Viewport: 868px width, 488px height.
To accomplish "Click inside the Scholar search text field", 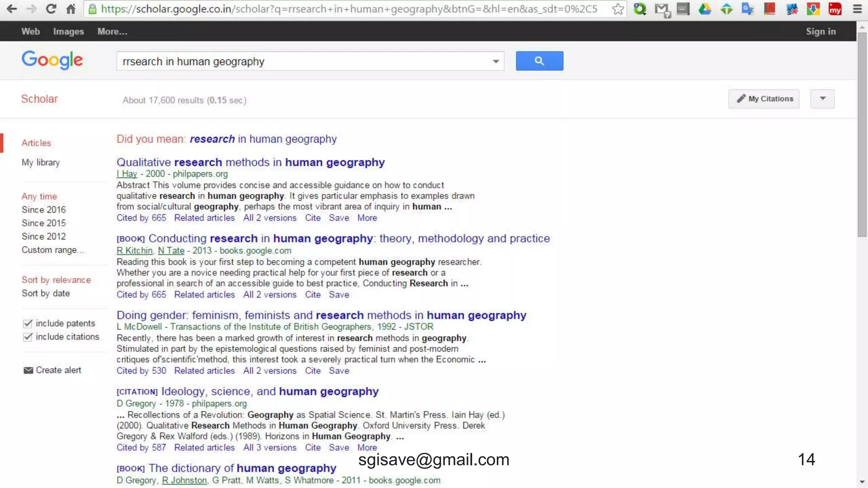I will [297, 61].
